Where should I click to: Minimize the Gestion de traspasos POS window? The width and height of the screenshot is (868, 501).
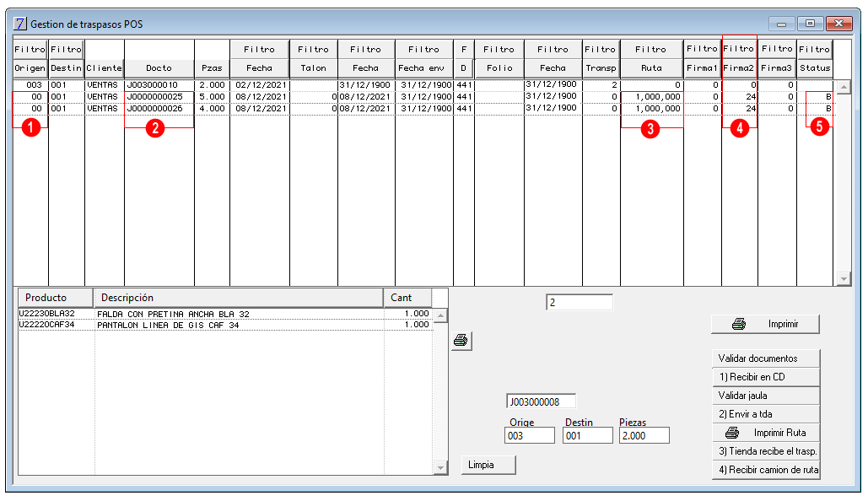click(782, 24)
